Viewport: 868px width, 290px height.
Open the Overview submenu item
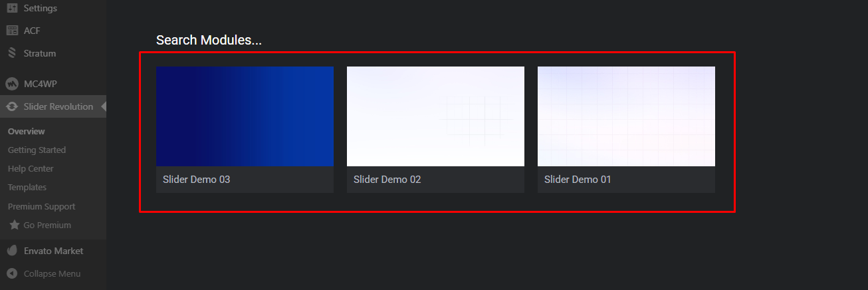(x=27, y=131)
